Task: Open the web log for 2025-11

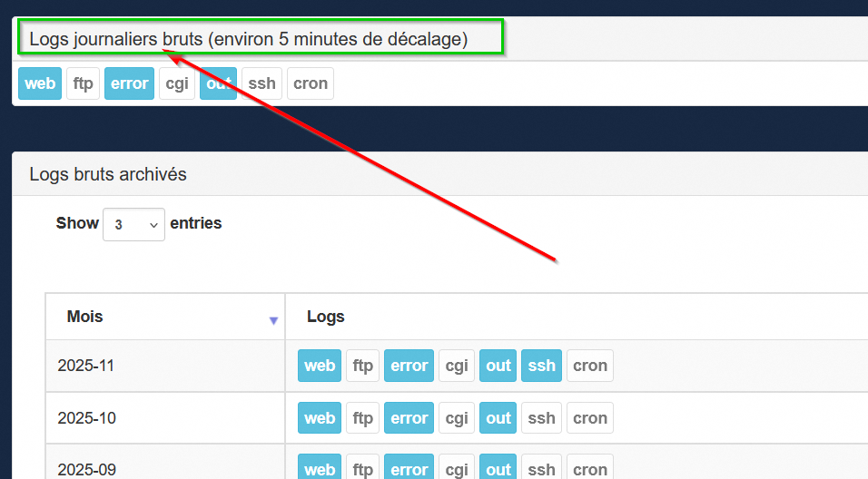Action: pos(320,366)
